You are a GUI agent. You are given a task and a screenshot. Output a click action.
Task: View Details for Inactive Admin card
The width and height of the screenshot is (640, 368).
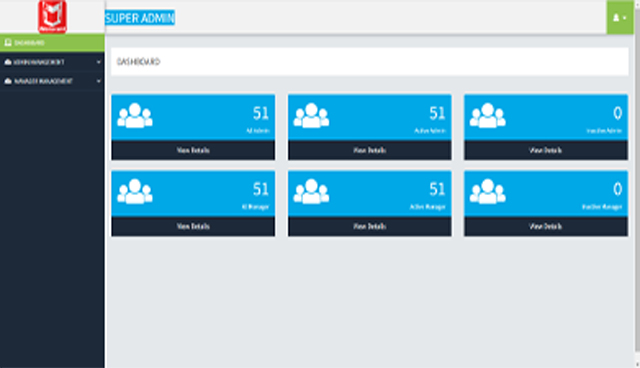click(546, 150)
